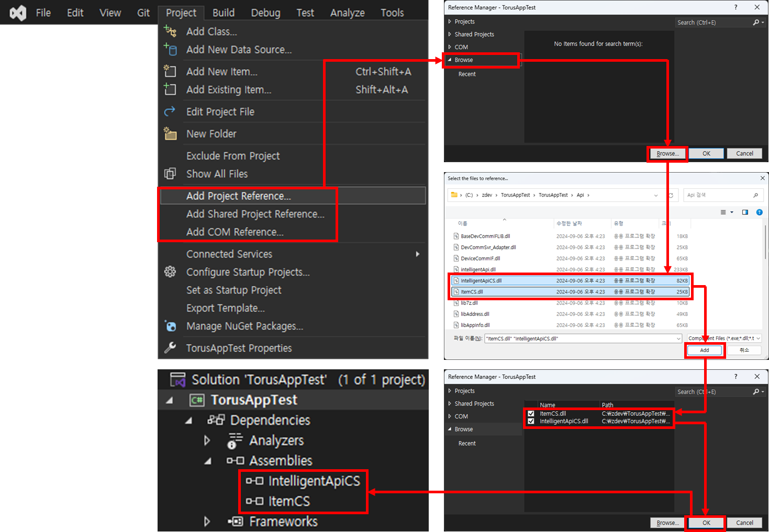Image resolution: width=769 pixels, height=532 pixels.
Task: Click Cancel in the empty Reference Manager
Action: point(744,153)
